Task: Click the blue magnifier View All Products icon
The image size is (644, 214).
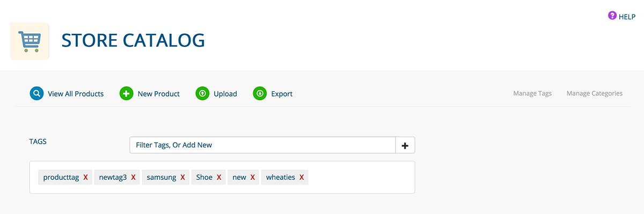Action: [x=36, y=93]
